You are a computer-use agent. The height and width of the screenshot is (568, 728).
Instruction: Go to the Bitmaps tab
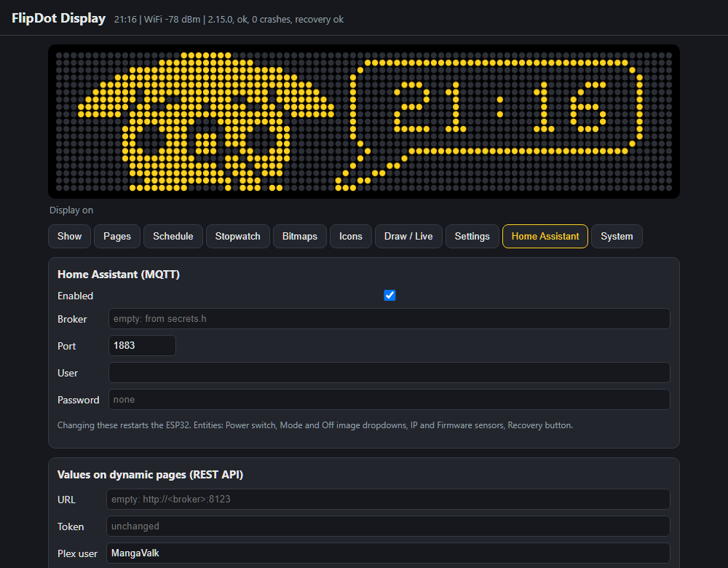[300, 237]
